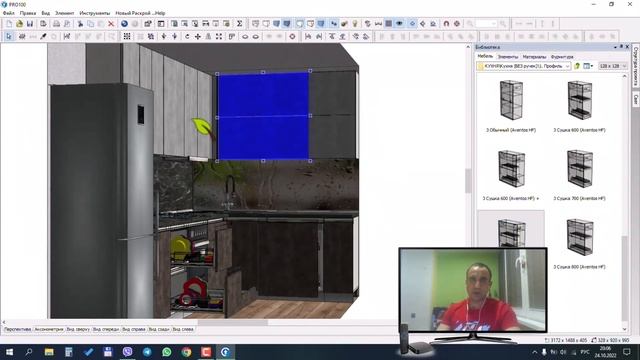
Task: Switch to the Вид спереди view tab
Action: (106, 329)
